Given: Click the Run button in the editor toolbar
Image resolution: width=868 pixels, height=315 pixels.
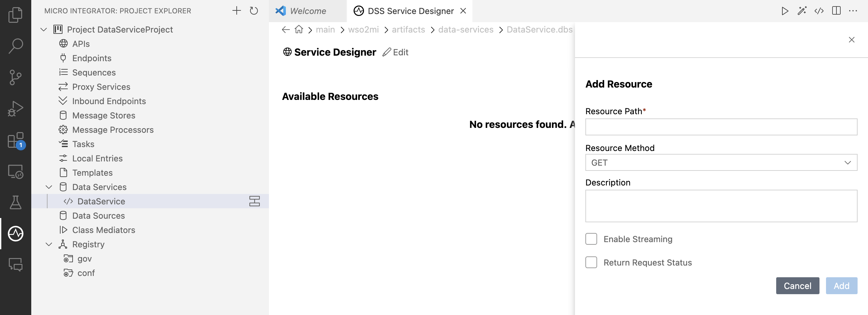Looking at the screenshot, I should (785, 11).
